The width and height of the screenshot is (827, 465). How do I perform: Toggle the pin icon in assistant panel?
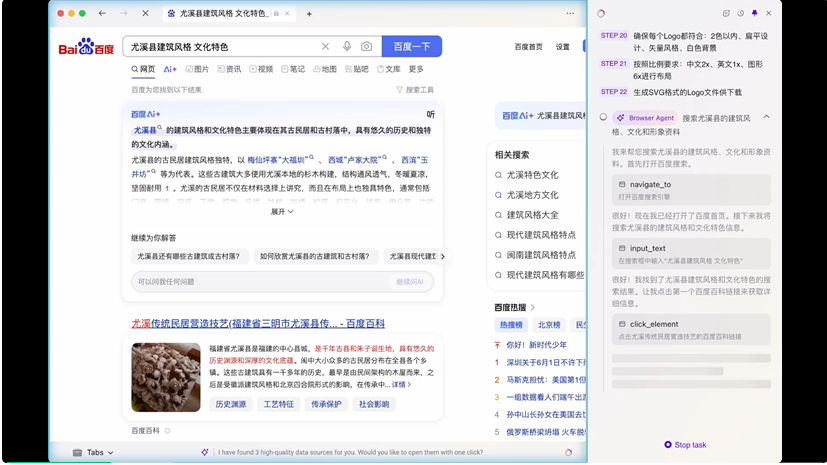(754, 13)
